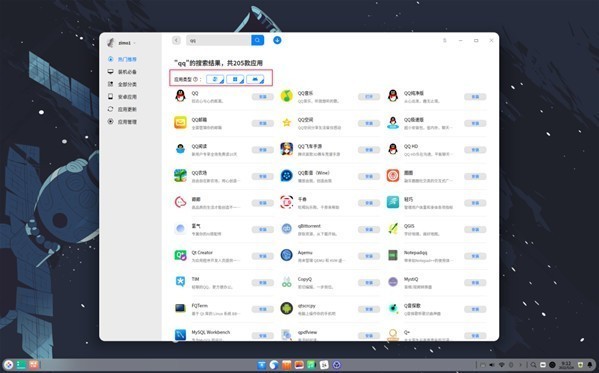
Task: Click the blue search magnifier button
Action: pyautogui.click(x=257, y=40)
